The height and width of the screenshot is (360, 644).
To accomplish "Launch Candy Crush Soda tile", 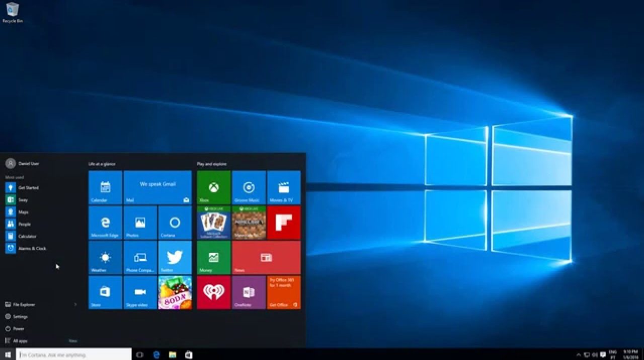I will coord(175,292).
